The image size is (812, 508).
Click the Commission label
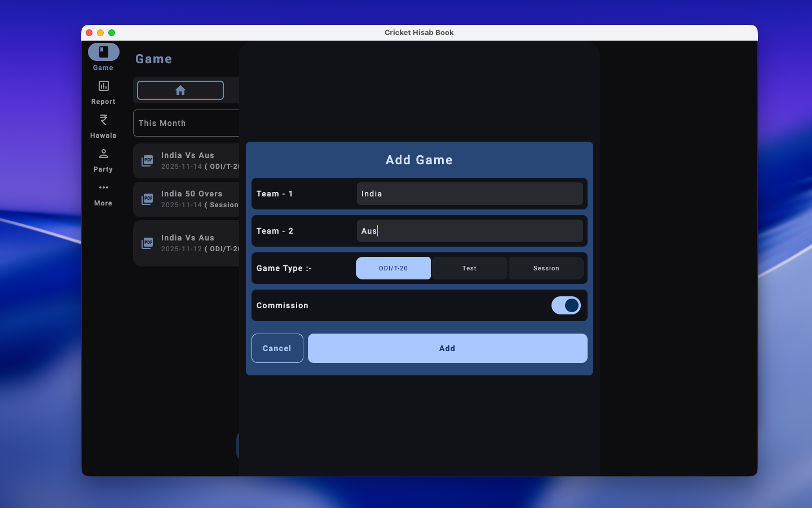(283, 305)
